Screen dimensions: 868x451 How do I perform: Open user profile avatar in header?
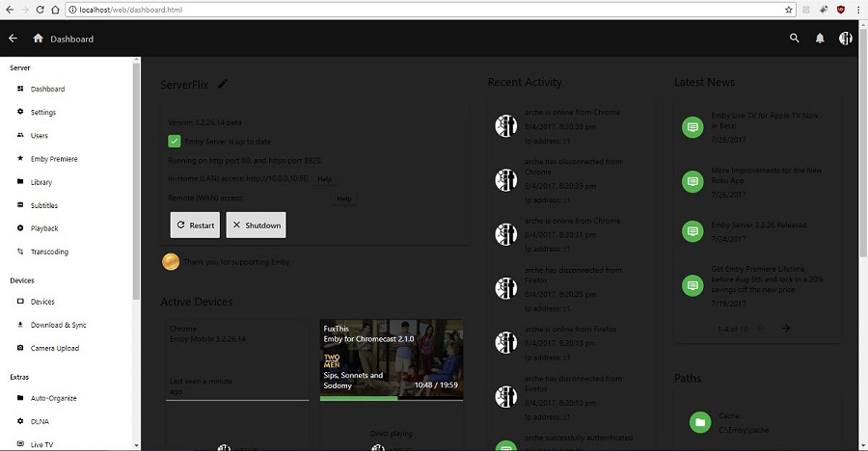[845, 39]
